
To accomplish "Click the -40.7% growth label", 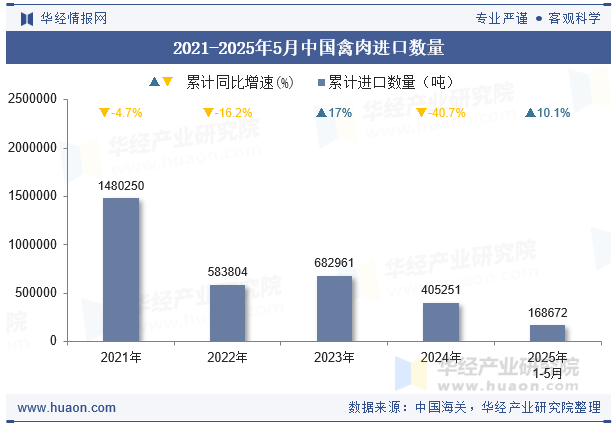I will coord(447,113).
